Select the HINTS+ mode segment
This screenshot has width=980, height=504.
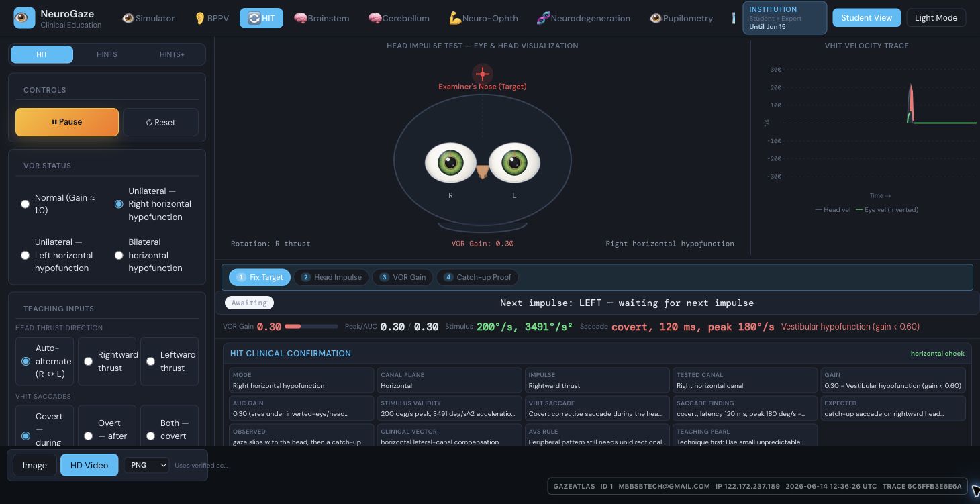point(172,54)
